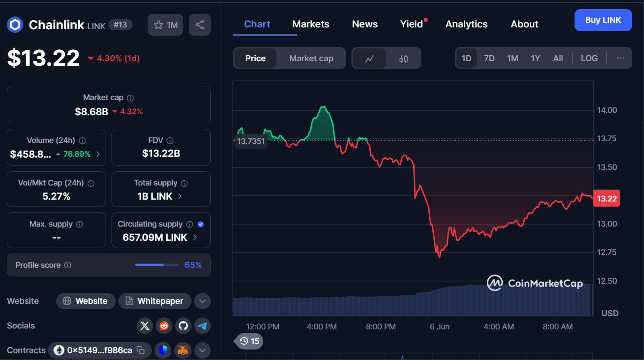644x360 pixels.
Task: Expand more website links dropdown
Action: point(202,301)
